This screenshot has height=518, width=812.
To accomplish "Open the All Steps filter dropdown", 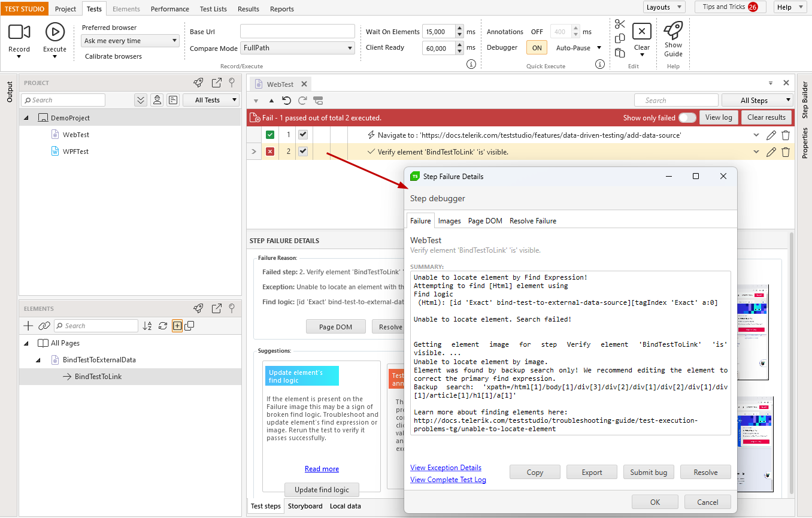I will tap(758, 101).
